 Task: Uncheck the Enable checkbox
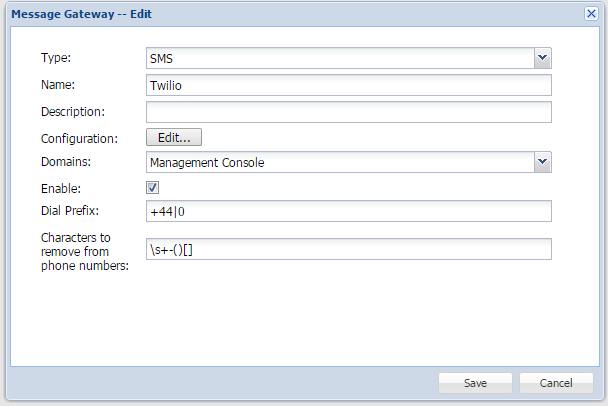153,187
